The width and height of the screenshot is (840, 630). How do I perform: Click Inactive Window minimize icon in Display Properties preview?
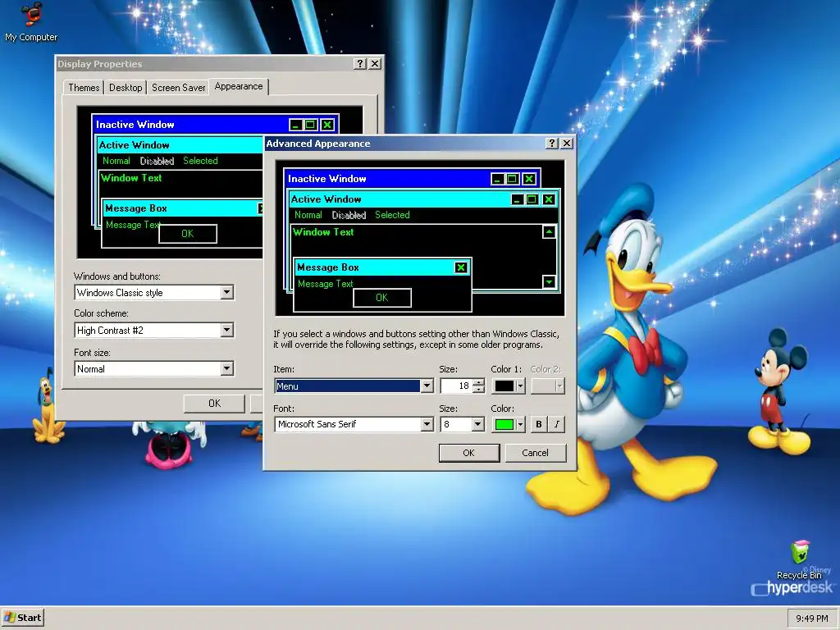[295, 125]
